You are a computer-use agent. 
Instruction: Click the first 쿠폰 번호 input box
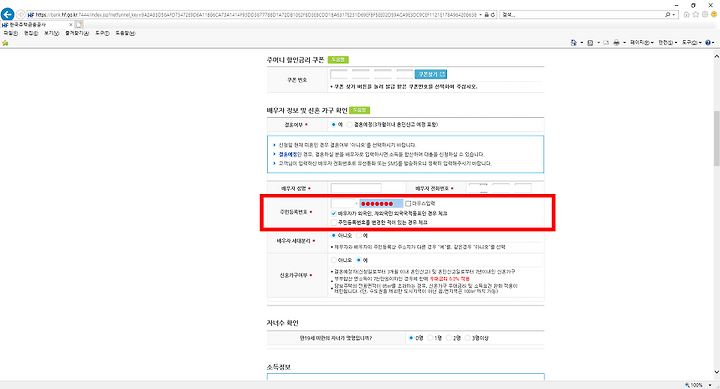(x=339, y=74)
